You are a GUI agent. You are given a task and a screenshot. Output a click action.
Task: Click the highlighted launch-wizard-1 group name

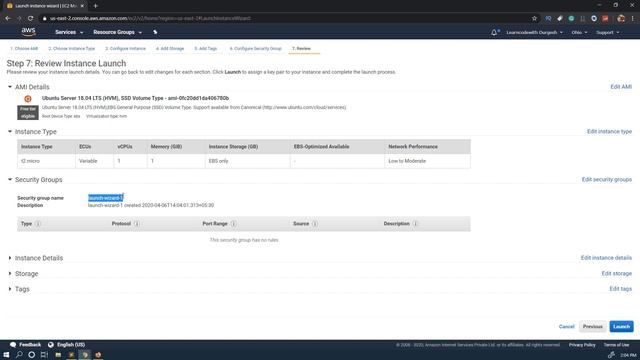tap(105, 198)
